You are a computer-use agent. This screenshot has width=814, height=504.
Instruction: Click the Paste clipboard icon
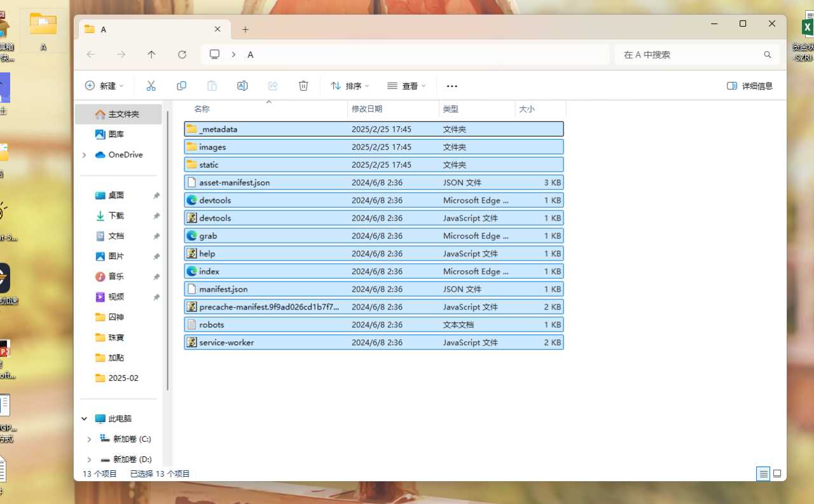click(x=212, y=85)
